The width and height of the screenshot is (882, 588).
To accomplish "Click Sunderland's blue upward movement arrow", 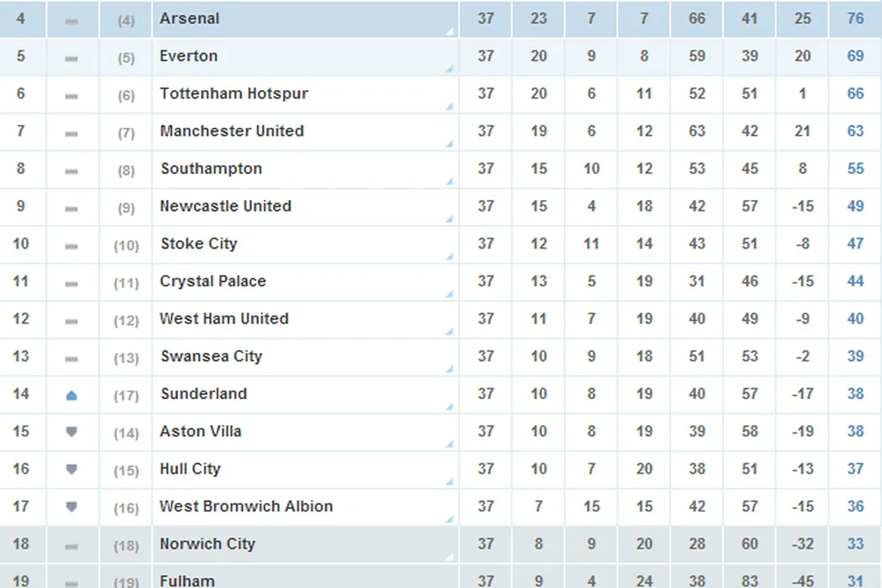I will tap(71, 395).
